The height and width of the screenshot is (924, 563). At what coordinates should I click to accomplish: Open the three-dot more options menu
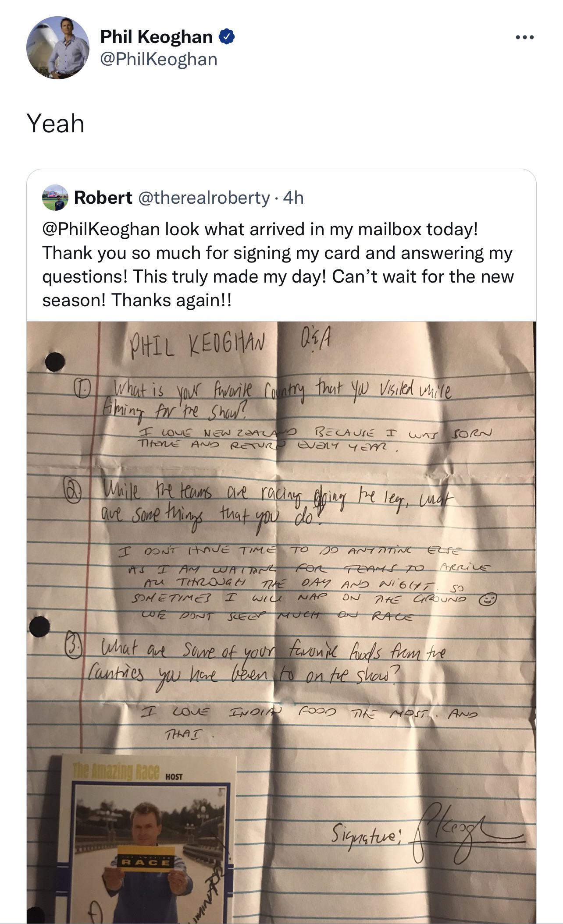tap(524, 38)
